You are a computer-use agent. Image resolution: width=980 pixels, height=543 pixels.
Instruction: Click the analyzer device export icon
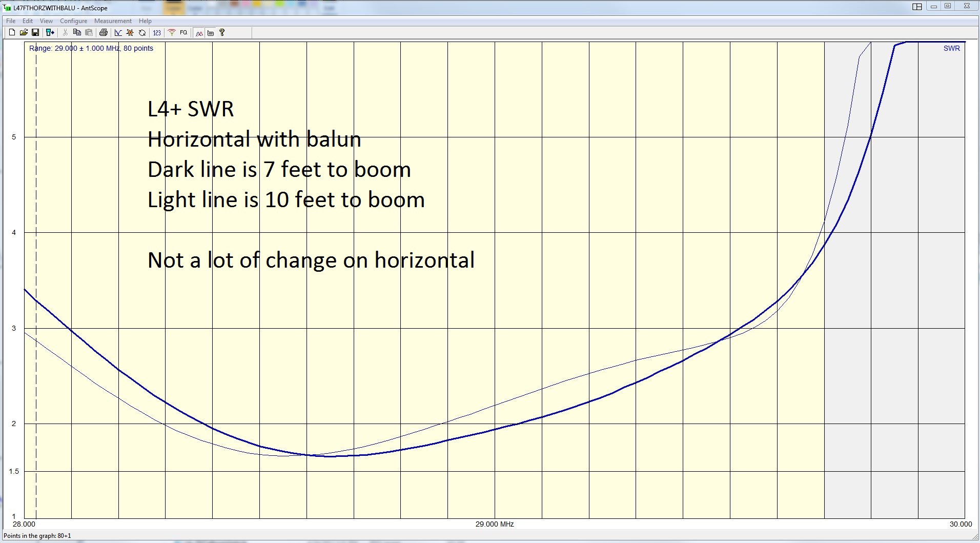coord(50,32)
